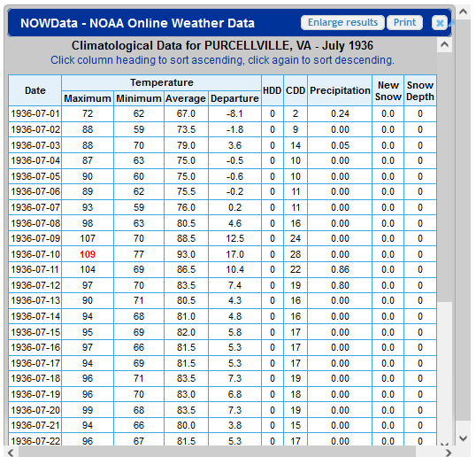The width and height of the screenshot is (476, 457).
Task: Select the date cell 1936-07-15
Action: (x=35, y=332)
